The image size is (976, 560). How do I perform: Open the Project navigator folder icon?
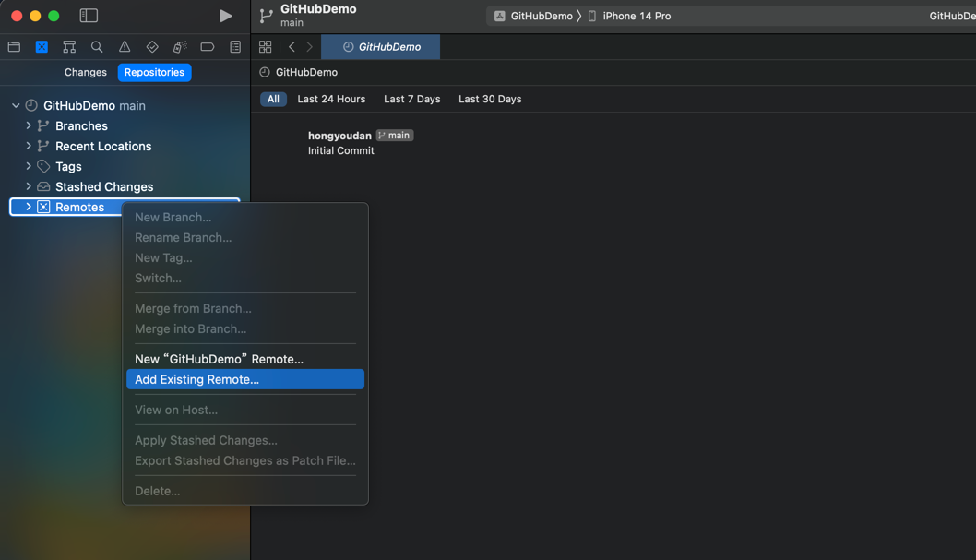14,47
